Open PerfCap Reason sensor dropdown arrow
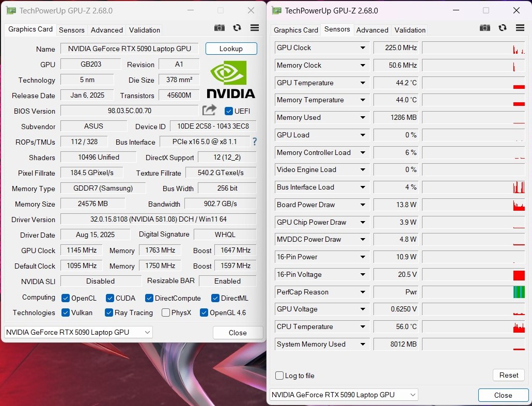 point(363,292)
